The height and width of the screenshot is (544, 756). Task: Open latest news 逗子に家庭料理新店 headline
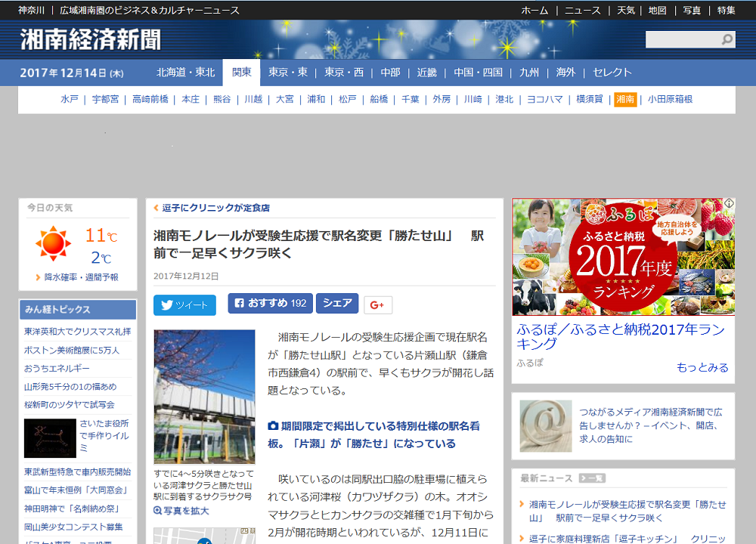pos(627,538)
